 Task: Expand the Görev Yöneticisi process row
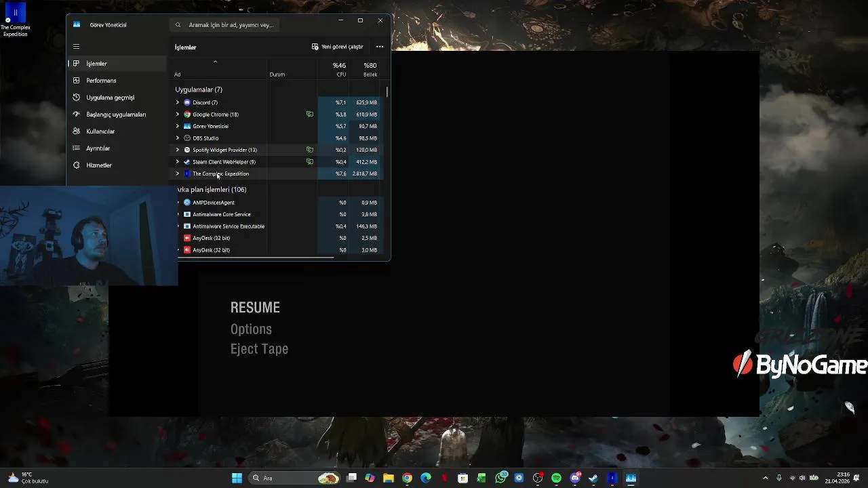pyautogui.click(x=178, y=126)
